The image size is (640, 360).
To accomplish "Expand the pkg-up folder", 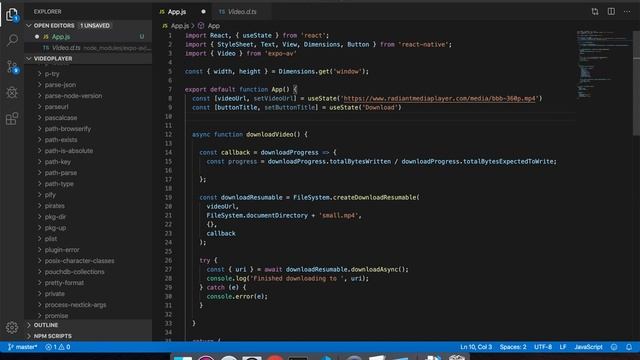I will coord(88,228).
